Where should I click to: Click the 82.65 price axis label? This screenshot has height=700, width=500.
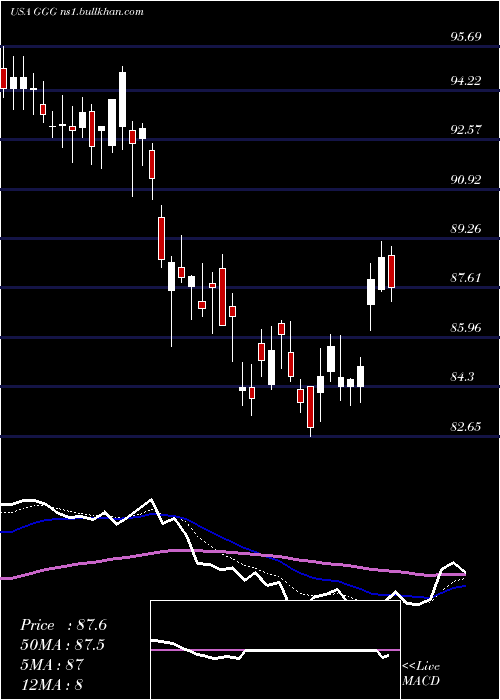tap(466, 427)
